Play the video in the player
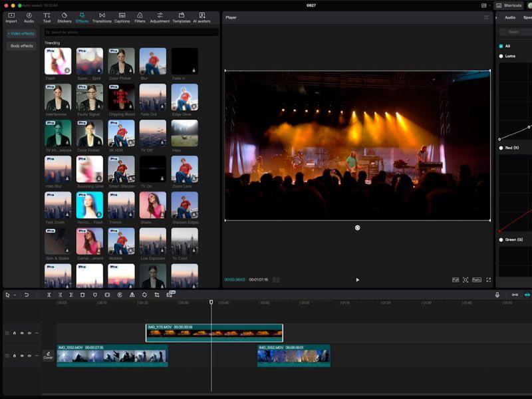Viewport: 532px width, 399px height. pyautogui.click(x=358, y=280)
